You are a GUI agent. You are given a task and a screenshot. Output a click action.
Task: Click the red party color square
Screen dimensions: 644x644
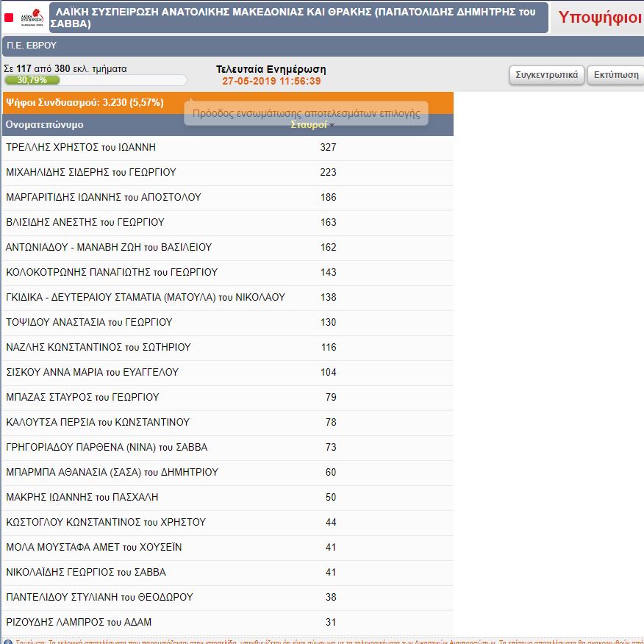9,18
